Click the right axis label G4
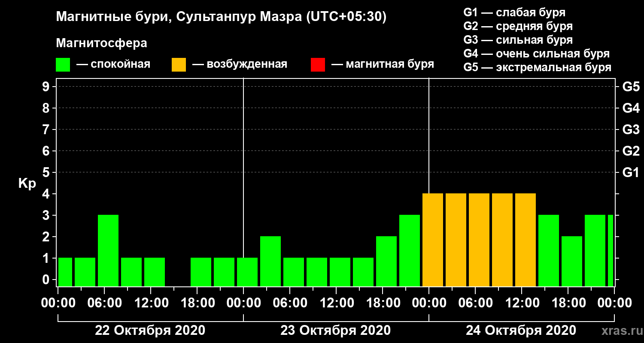The image size is (644, 343). (x=631, y=108)
